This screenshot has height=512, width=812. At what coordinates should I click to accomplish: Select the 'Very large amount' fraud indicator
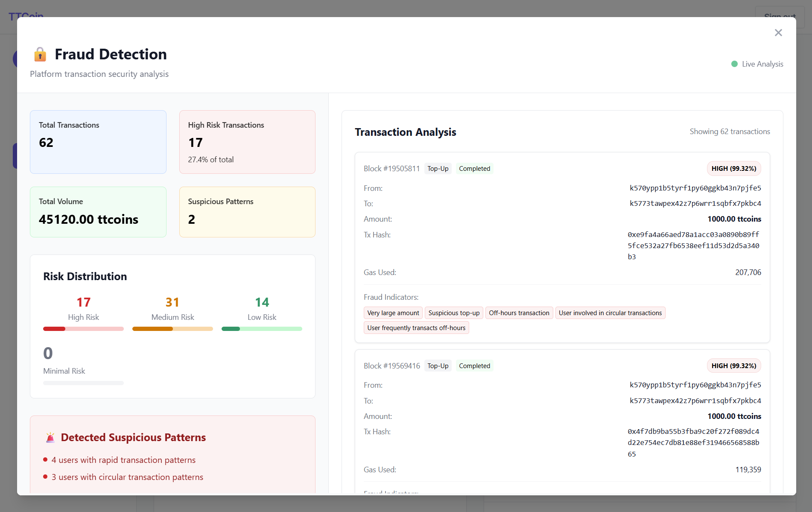pyautogui.click(x=393, y=313)
